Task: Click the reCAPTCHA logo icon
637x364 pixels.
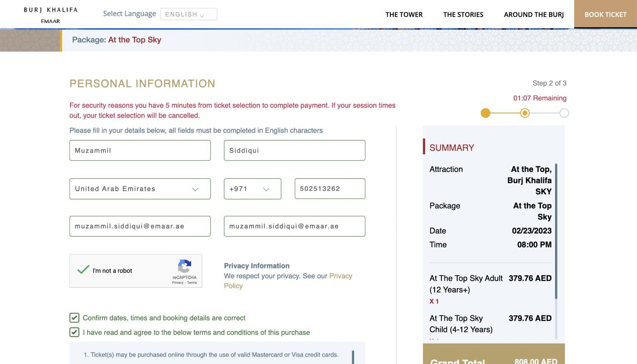Action: (184, 266)
